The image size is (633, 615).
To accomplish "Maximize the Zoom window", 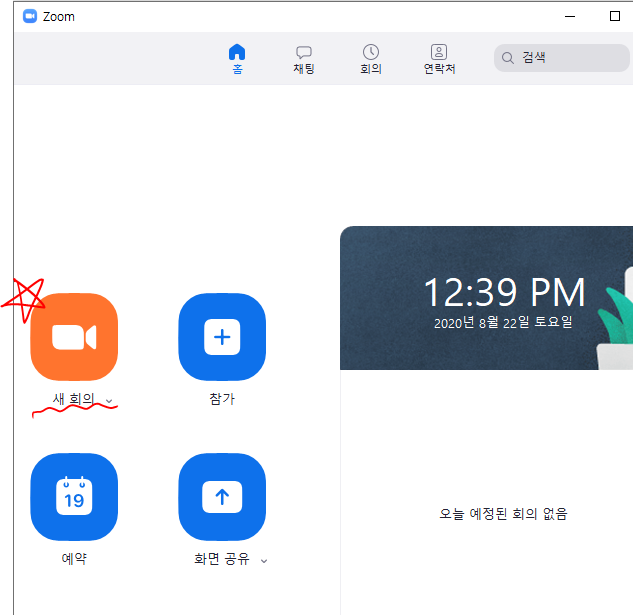I will [x=614, y=16].
